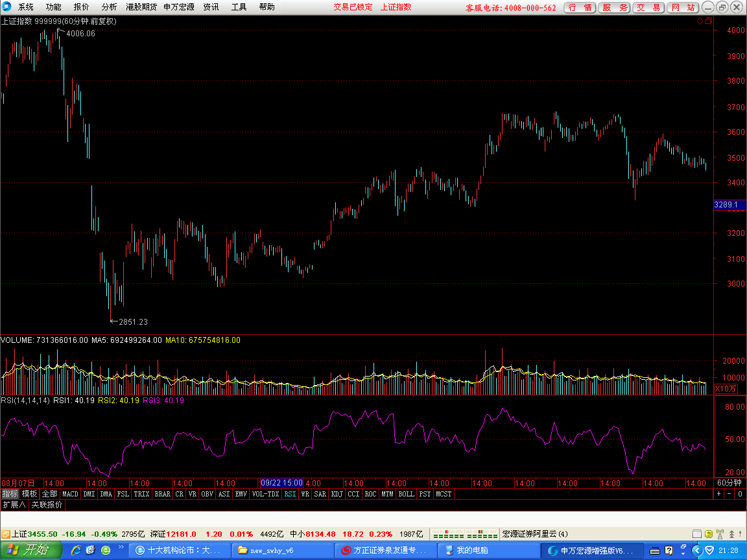The image size is (747, 560).
Task: Switch indicator to OBV
Action: [x=207, y=494]
